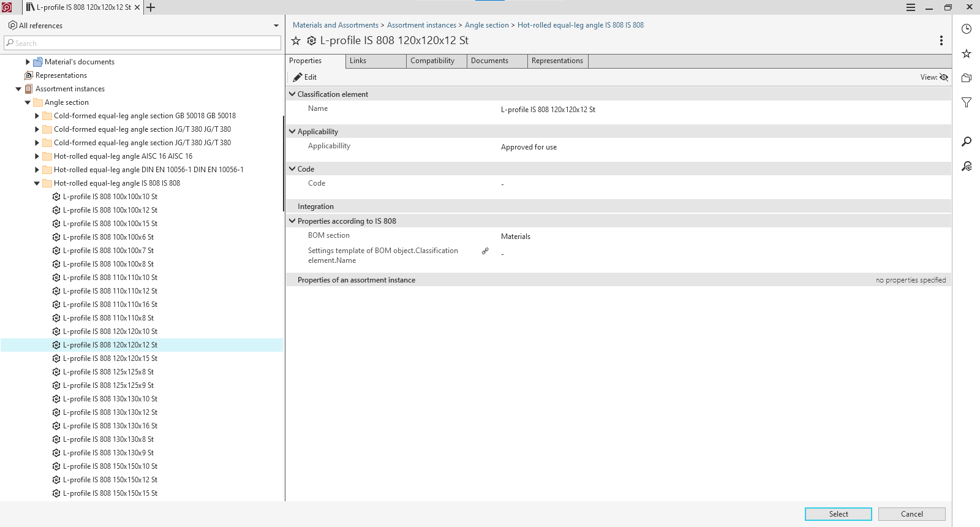This screenshot has width=980, height=527.
Task: Switch to the Compatibility tab
Action: (x=436, y=61)
